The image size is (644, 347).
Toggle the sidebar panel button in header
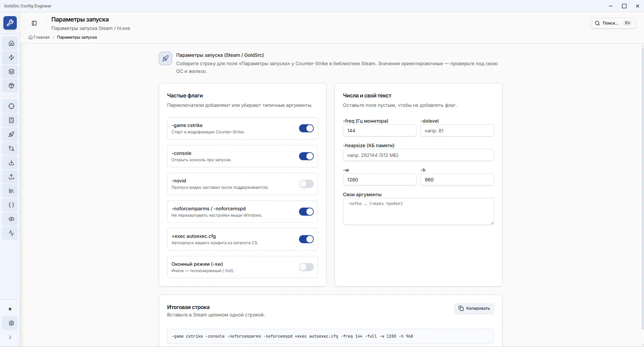click(x=34, y=23)
